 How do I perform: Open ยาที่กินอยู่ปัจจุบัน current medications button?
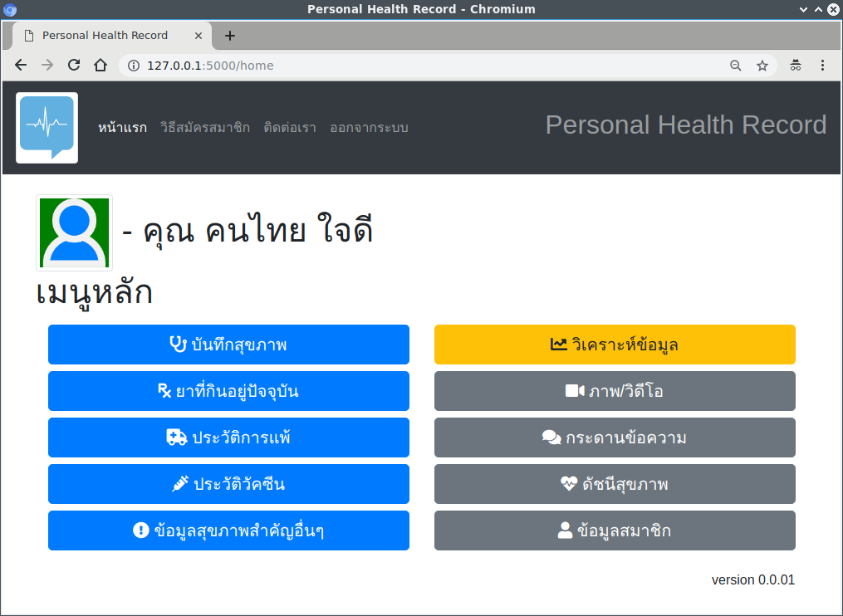click(228, 391)
